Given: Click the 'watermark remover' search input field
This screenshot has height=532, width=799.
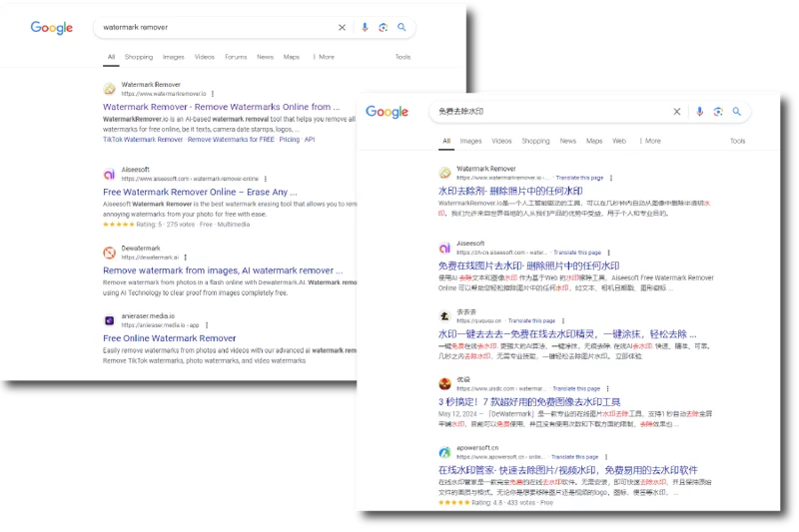Looking at the screenshot, I should [x=217, y=28].
